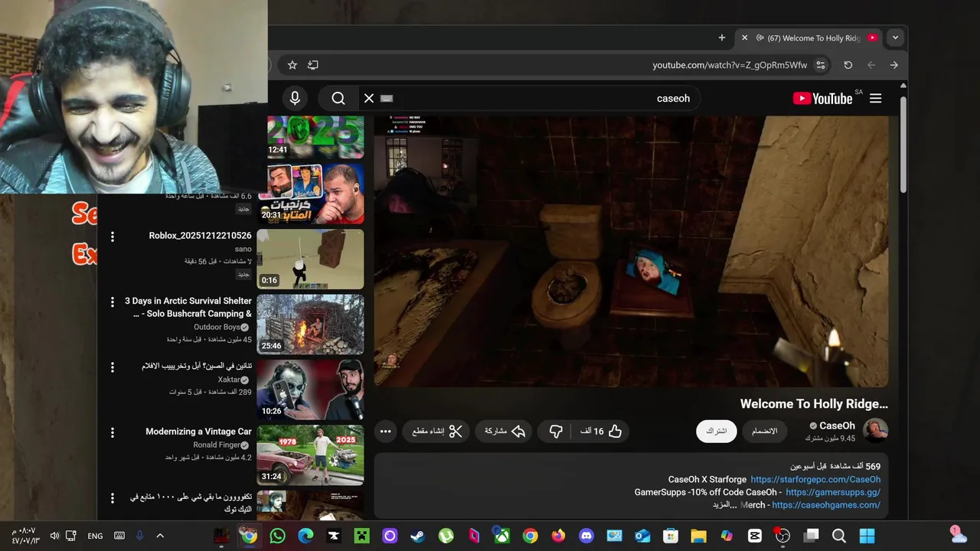
Task: Clear the search text with the X icon
Action: pyautogui.click(x=368, y=98)
